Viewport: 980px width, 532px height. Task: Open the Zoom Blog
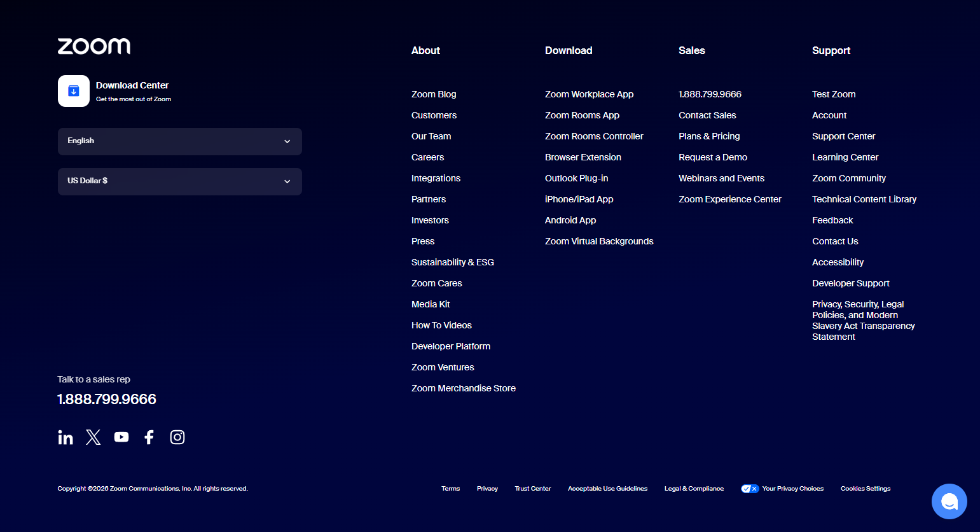434,94
